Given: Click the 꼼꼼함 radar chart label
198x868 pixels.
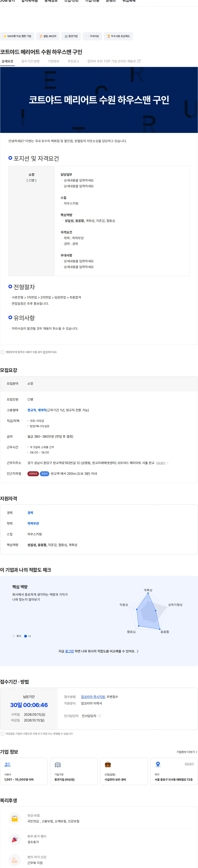Looking at the screenshot, I should point(165,631).
